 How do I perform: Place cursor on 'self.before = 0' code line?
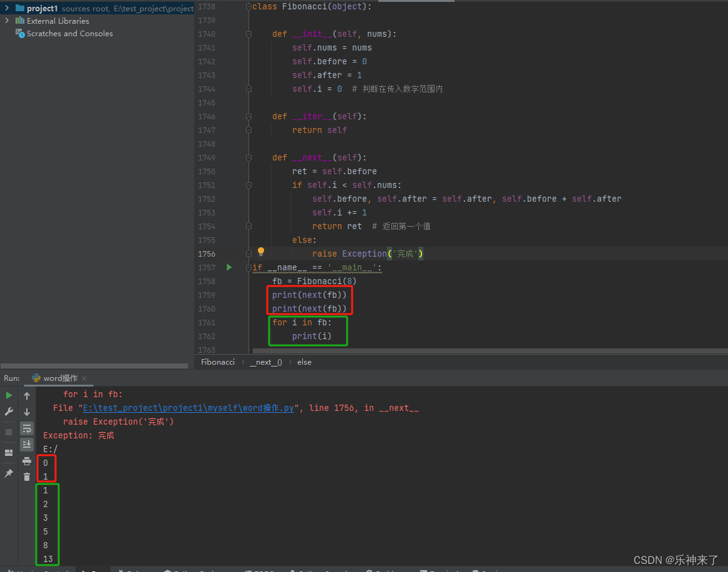(x=330, y=61)
